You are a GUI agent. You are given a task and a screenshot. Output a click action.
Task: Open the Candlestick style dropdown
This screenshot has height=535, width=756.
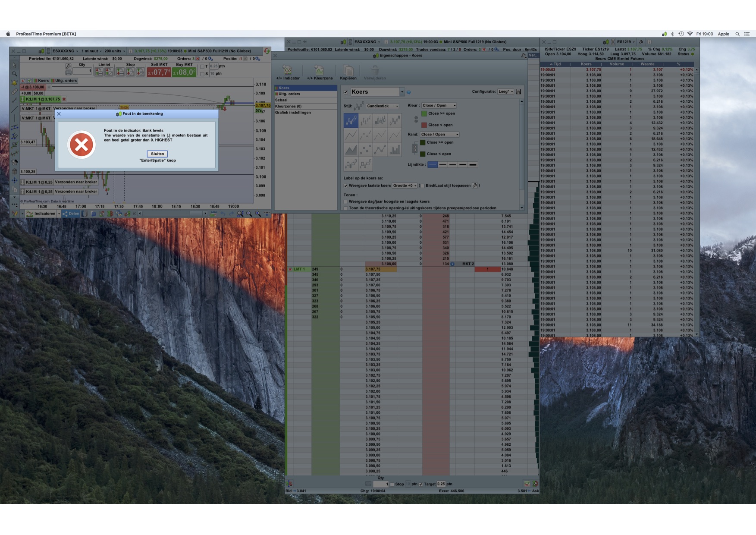coord(382,106)
